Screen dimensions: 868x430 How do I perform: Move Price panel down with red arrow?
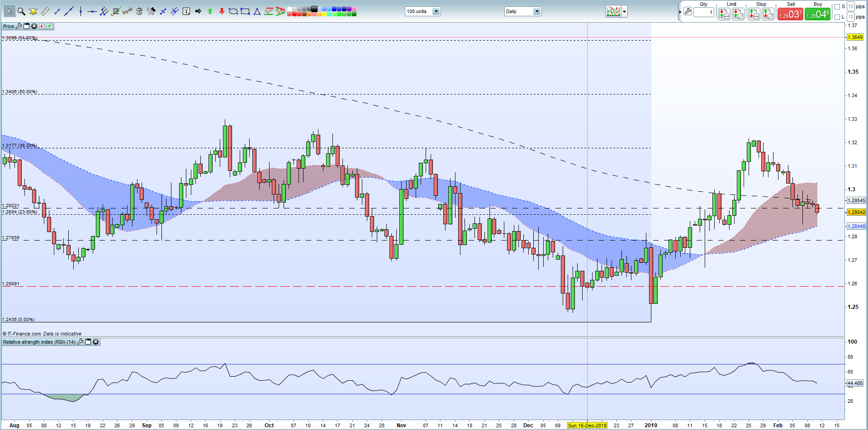[42, 26]
